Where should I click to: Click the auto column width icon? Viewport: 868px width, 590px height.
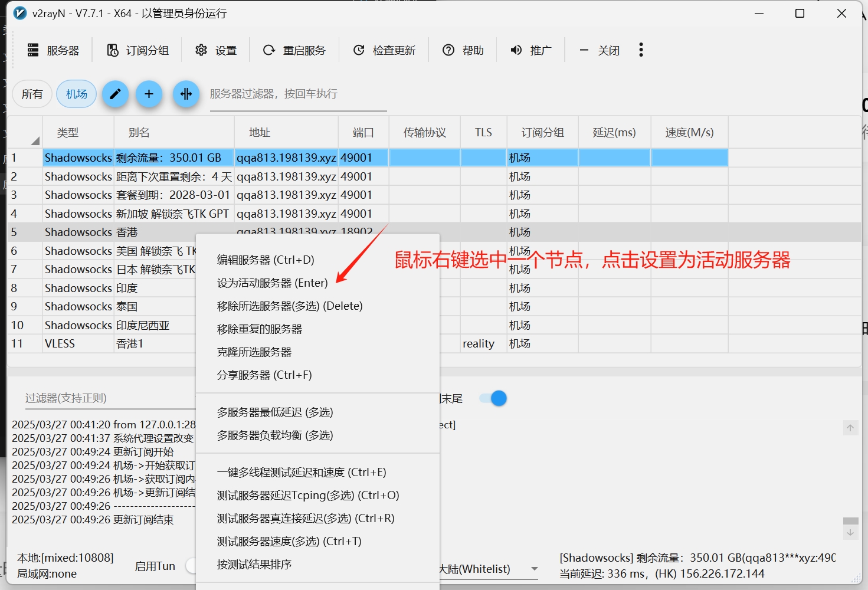point(186,94)
